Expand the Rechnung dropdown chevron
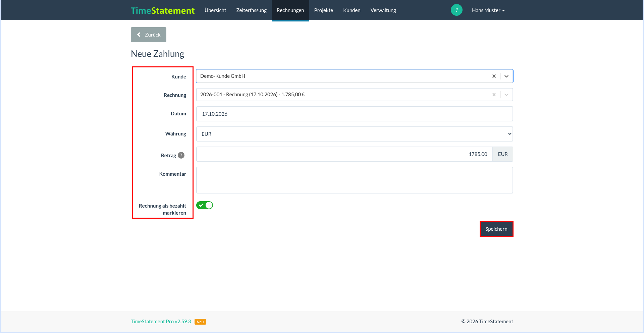Image resolution: width=644 pixels, height=333 pixels. [x=506, y=95]
